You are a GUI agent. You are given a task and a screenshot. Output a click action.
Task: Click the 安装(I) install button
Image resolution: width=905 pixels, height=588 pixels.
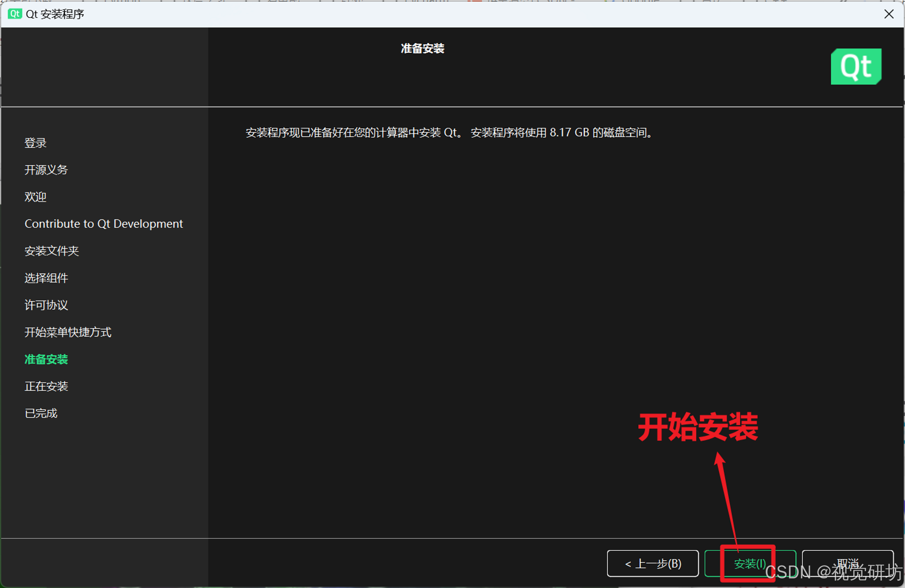pyautogui.click(x=749, y=563)
